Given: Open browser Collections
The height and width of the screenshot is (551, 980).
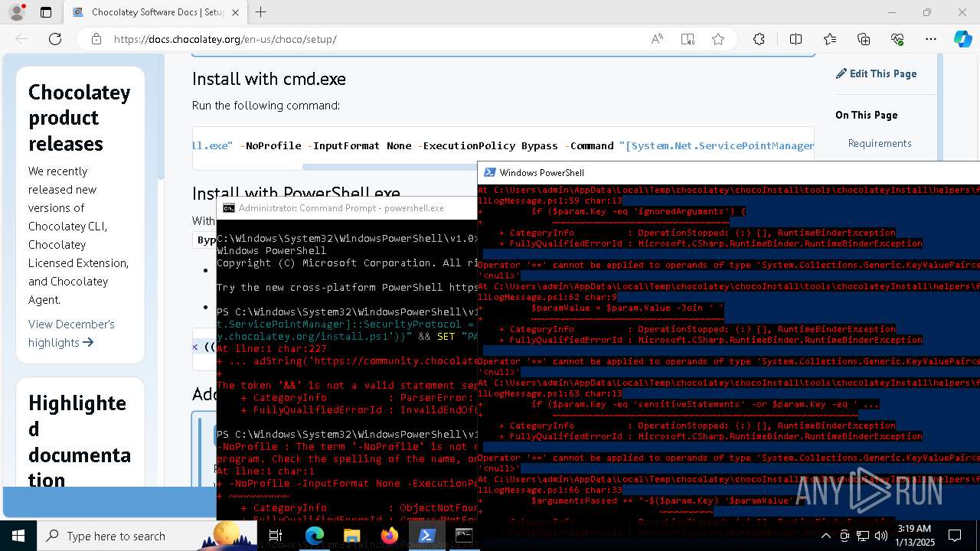Looking at the screenshot, I should [x=864, y=39].
